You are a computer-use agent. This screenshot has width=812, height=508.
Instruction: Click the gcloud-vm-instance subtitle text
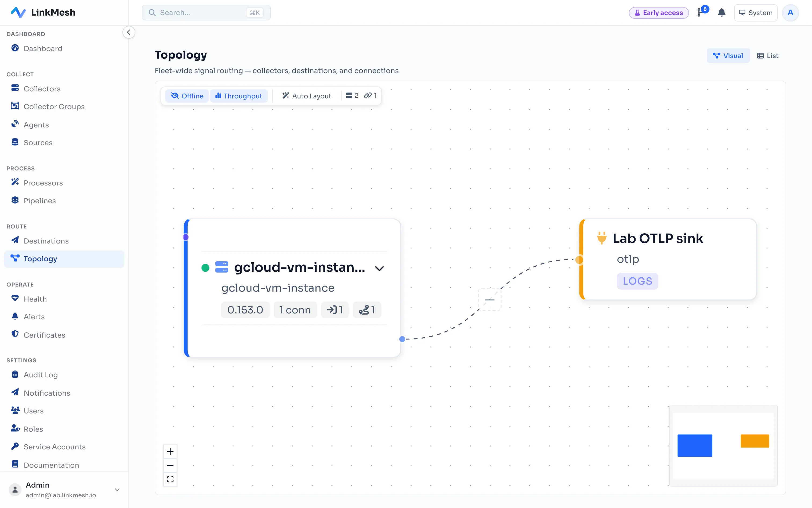click(278, 288)
